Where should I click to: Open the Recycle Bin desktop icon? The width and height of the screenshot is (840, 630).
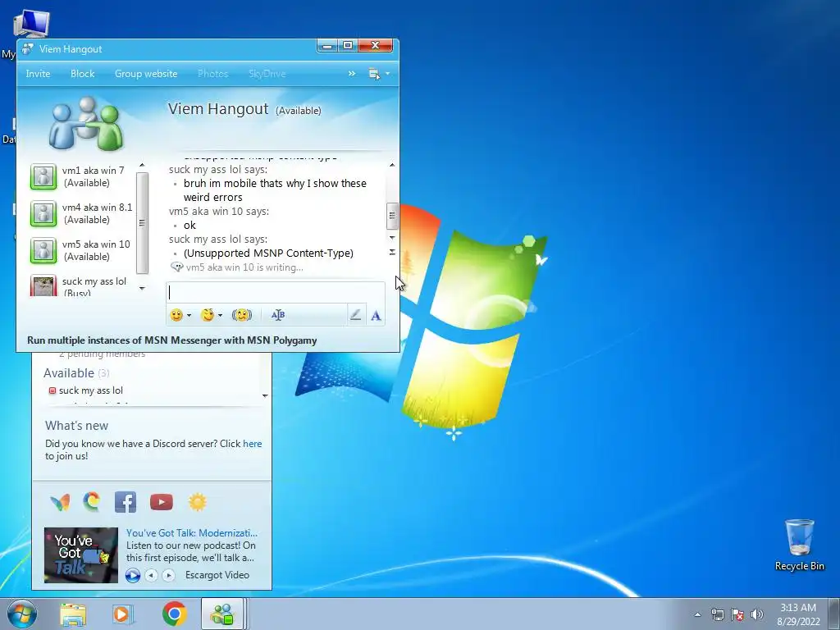799,545
